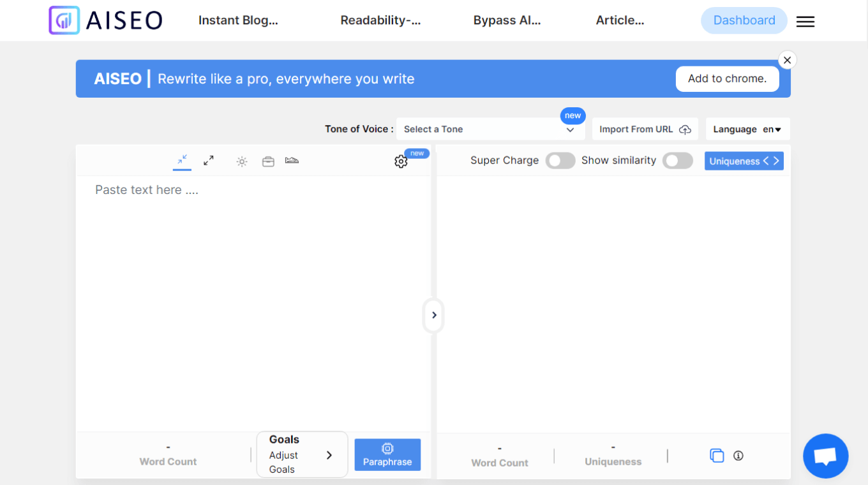Open the Select a Tone dropdown
The image size is (868, 485).
(490, 129)
